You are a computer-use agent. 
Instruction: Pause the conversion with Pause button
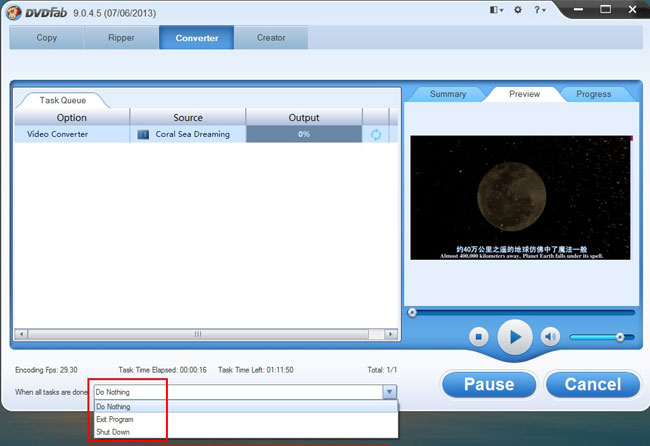(x=489, y=384)
